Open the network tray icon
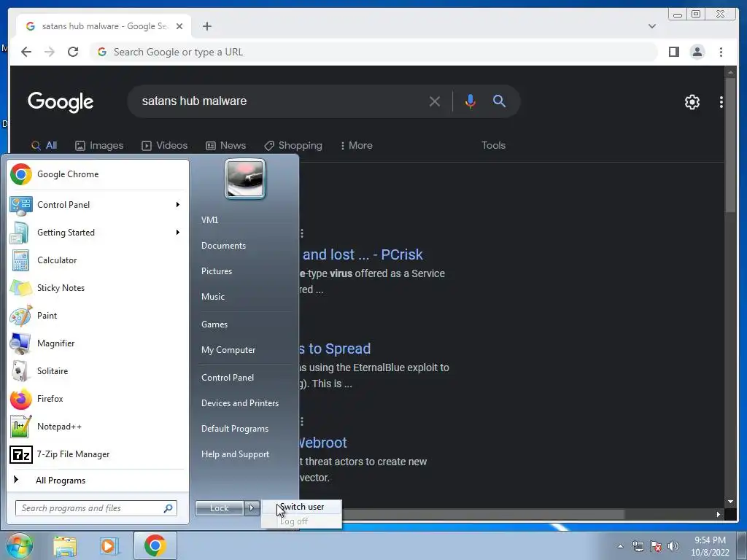Image resolution: width=747 pixels, height=560 pixels. pyautogui.click(x=638, y=546)
